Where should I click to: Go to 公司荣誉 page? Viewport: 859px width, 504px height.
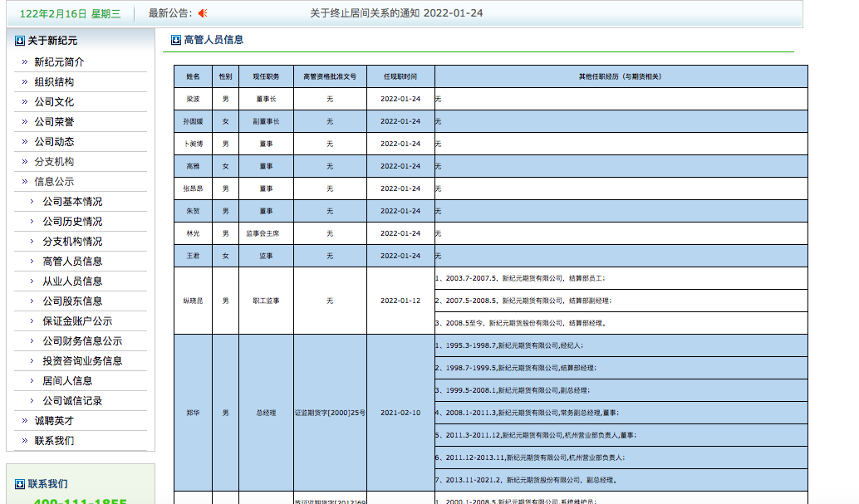click(x=54, y=121)
